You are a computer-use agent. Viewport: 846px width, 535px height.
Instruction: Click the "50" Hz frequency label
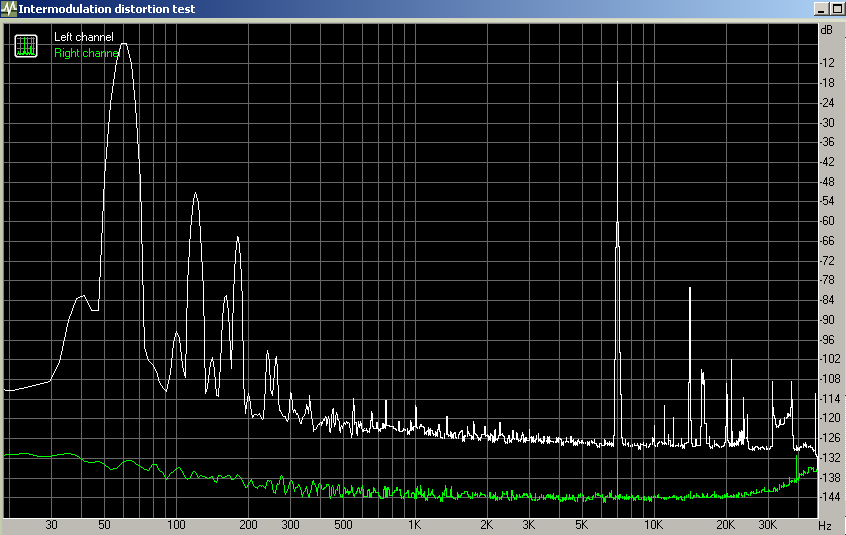[104, 525]
